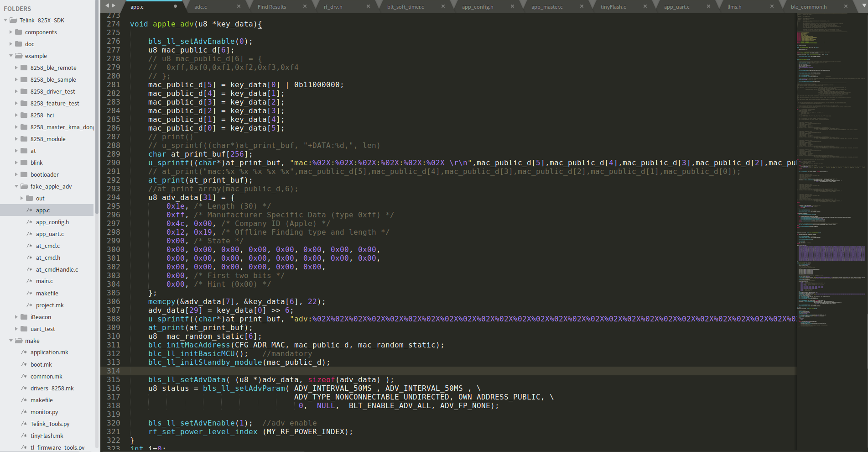
Task: Close the app_master.c tab
Action: pyautogui.click(x=582, y=6)
